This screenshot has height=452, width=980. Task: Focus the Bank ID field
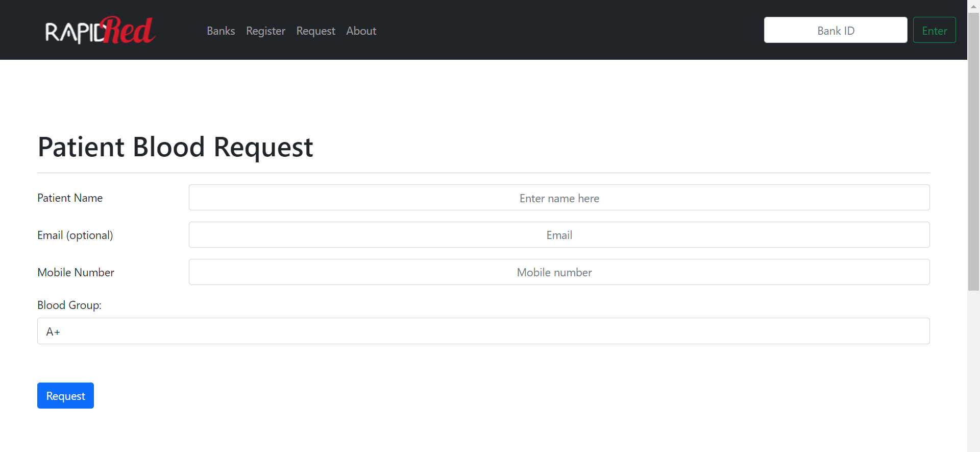836,30
